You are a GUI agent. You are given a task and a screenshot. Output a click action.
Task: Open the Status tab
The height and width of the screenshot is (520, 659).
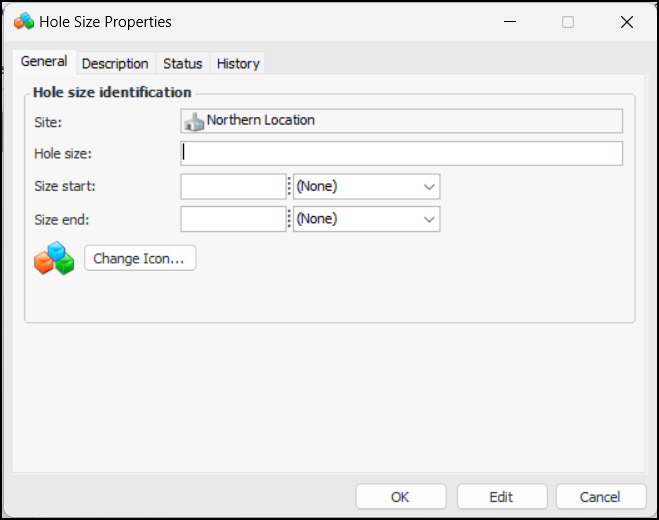tap(182, 63)
